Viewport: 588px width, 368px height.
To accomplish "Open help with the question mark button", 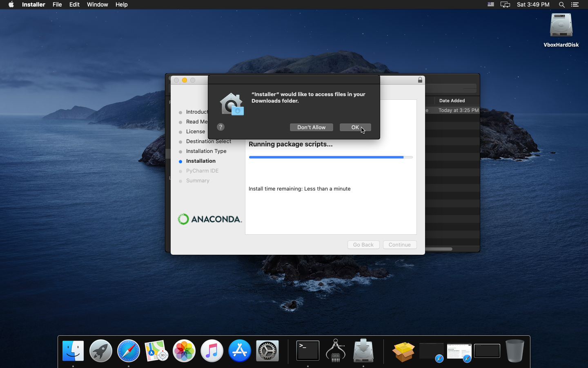I will click(x=220, y=127).
